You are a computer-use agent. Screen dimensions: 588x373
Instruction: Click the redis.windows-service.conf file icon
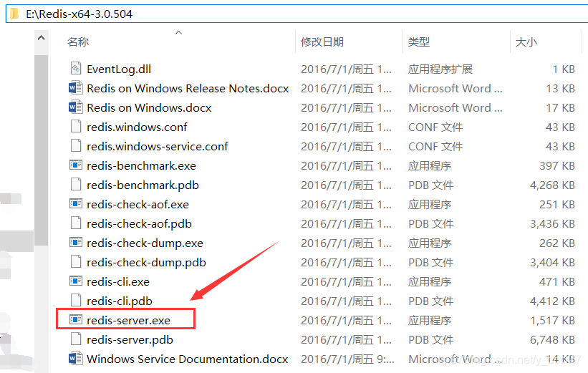coord(76,146)
